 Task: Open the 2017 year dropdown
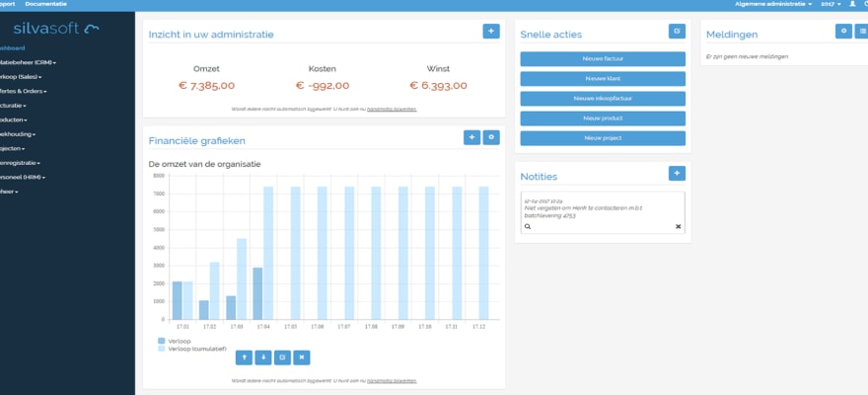pos(831,5)
